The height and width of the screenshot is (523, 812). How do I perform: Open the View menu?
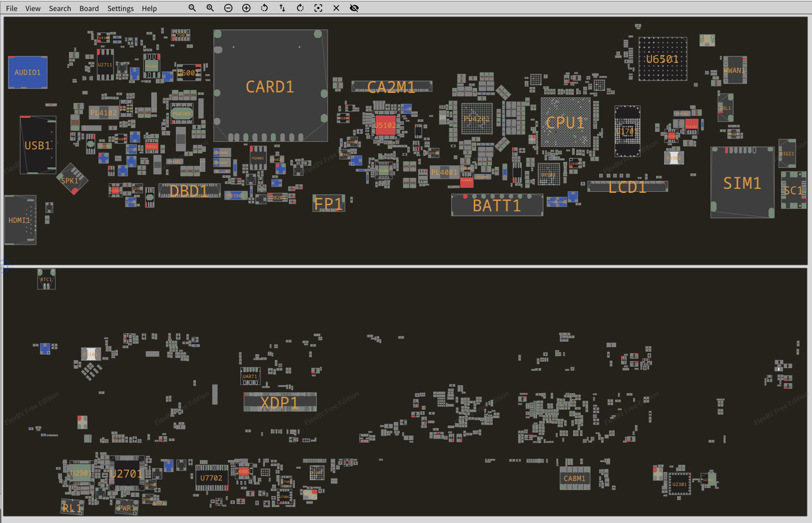[33, 8]
